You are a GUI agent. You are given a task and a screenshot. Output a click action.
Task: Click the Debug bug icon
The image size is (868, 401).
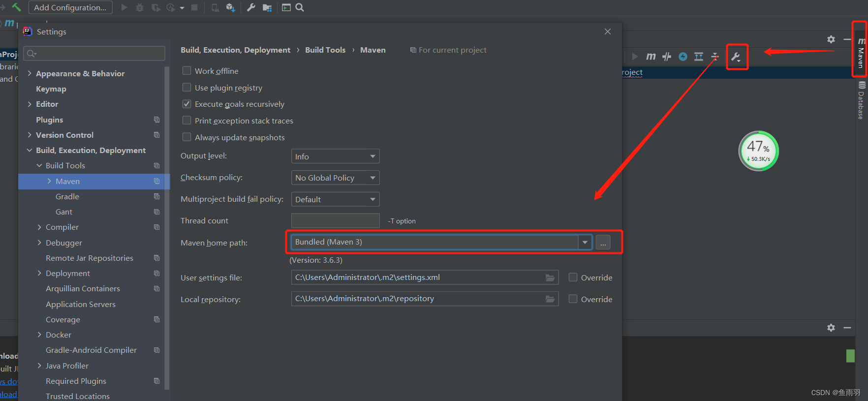point(140,7)
